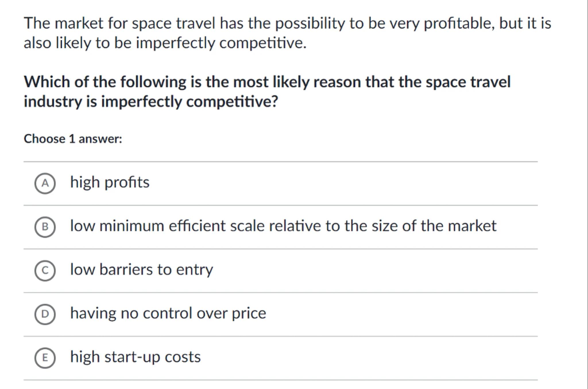
Task: Click "also likely to be" in the intro
Action: [78, 43]
